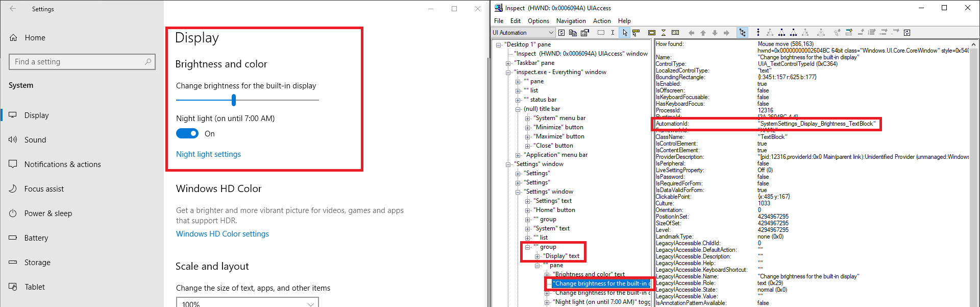Screen dimensions: 980x307
Task: Select the "Night light (on until 7:00 AM)" tree row
Action: (x=602, y=302)
